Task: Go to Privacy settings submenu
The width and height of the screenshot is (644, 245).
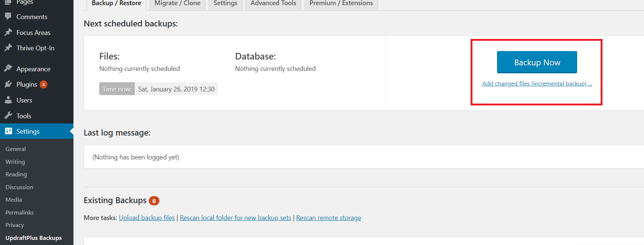Action: (15, 225)
